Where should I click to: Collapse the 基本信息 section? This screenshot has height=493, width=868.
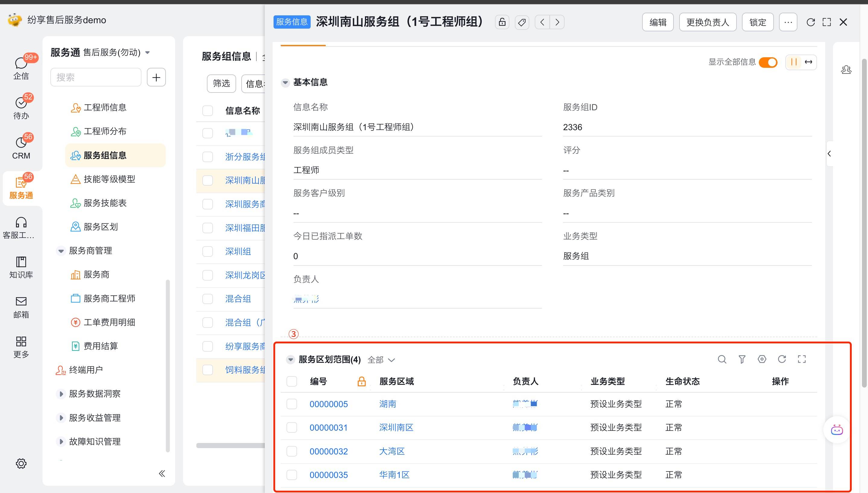point(285,82)
